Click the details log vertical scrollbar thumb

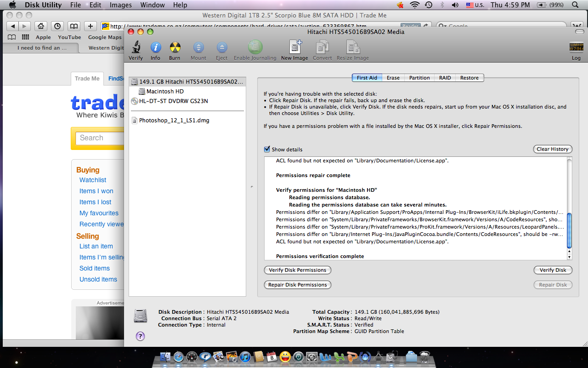570,230
